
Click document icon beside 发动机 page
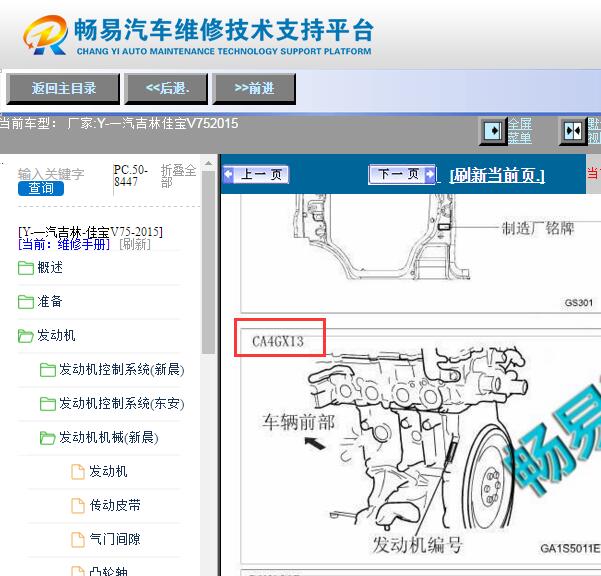pos(78,472)
